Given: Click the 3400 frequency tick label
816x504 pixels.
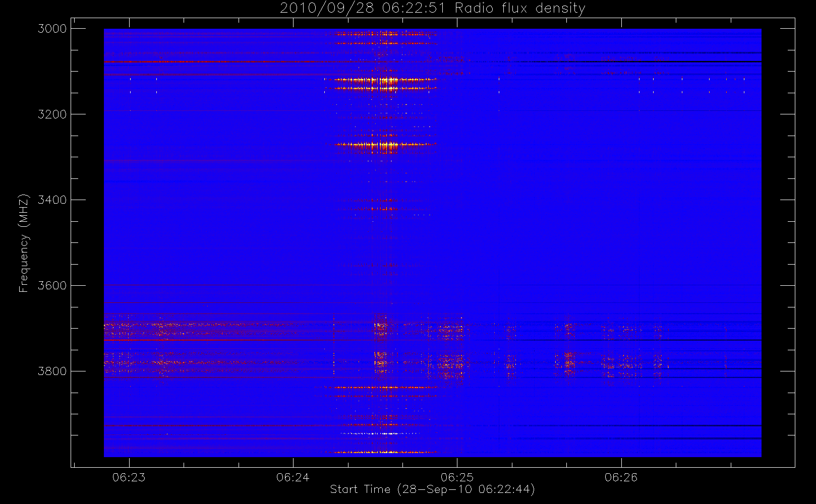Looking at the screenshot, I should click(x=52, y=200).
